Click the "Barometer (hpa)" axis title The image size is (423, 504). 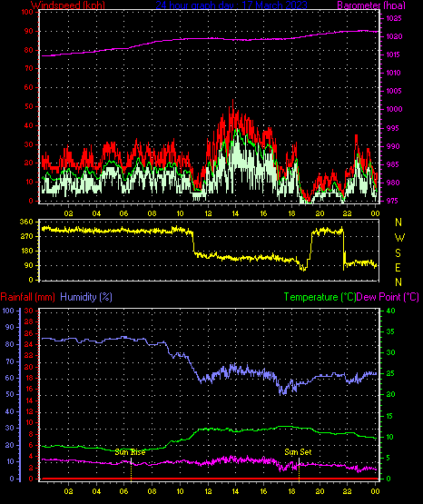pos(371,5)
